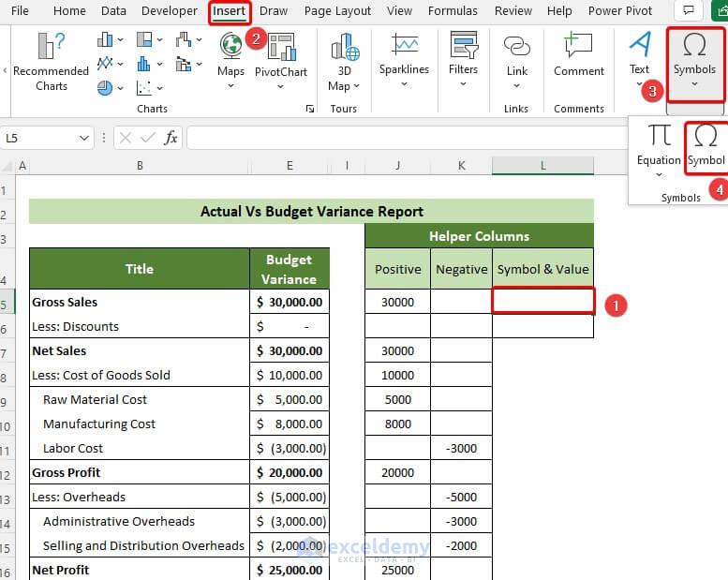Select column B header

(140, 165)
